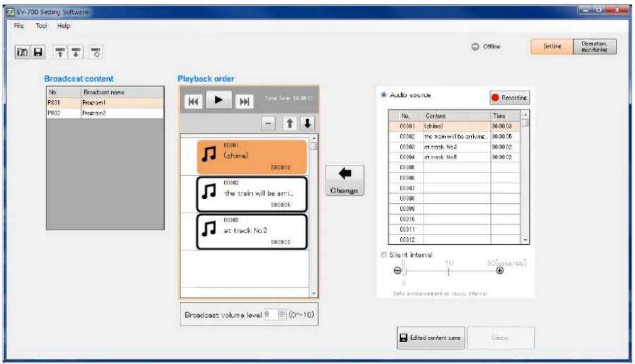Image resolution: width=635 pixels, height=364 pixels.
Task: Select Program1 in Broadcast content list
Action: coord(105,103)
